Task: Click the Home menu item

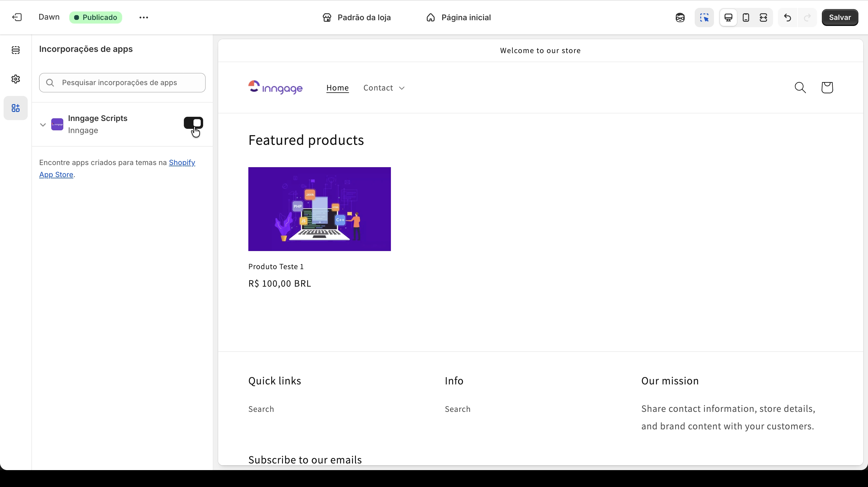Action: [337, 88]
